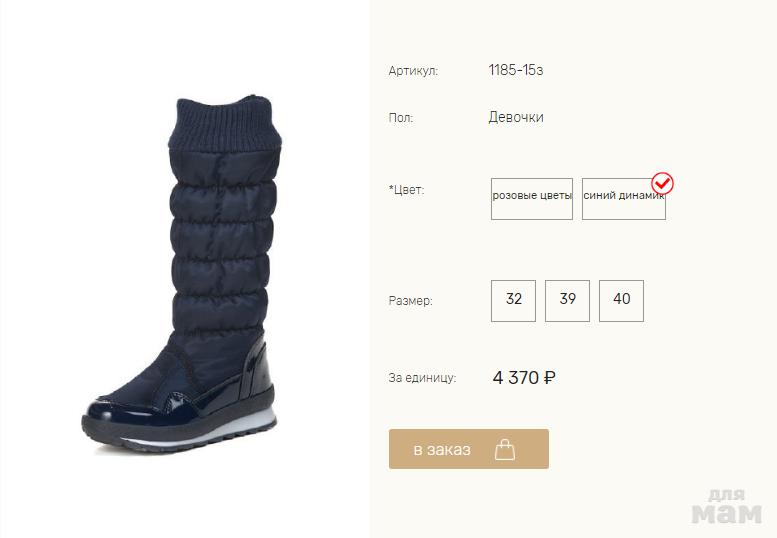
Task: Click the red checkmark on синий динамик
Action: coord(663,183)
